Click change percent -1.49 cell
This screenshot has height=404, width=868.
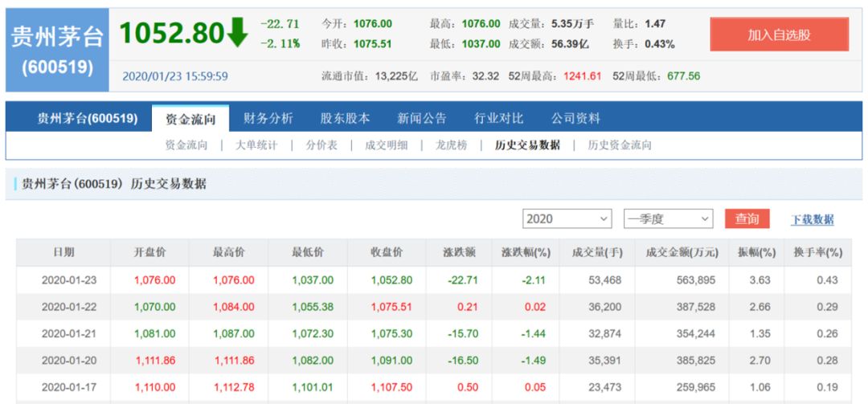[533, 361]
